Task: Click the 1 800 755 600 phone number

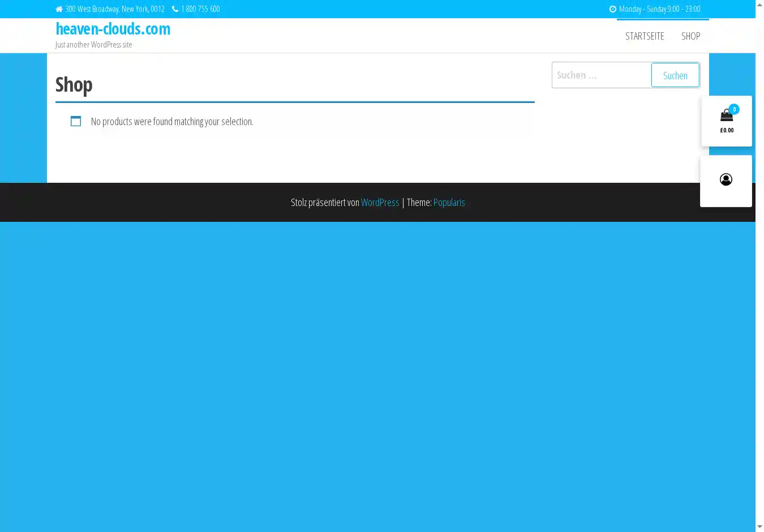Action: pos(200,9)
